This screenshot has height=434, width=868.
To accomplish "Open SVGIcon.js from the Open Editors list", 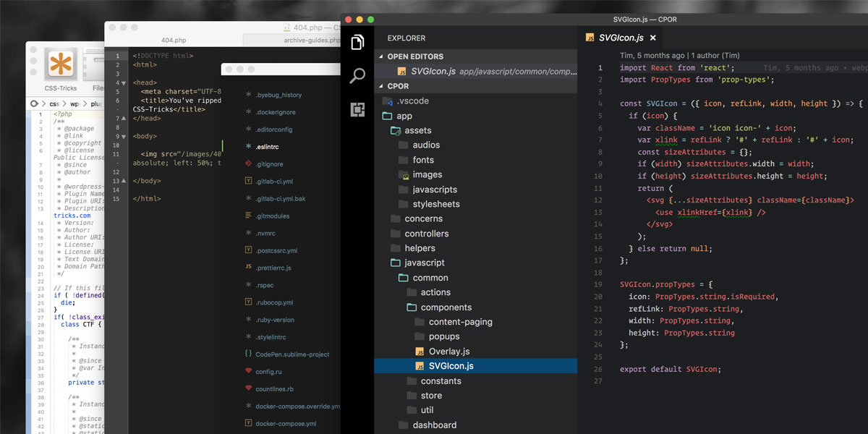I will (x=433, y=71).
